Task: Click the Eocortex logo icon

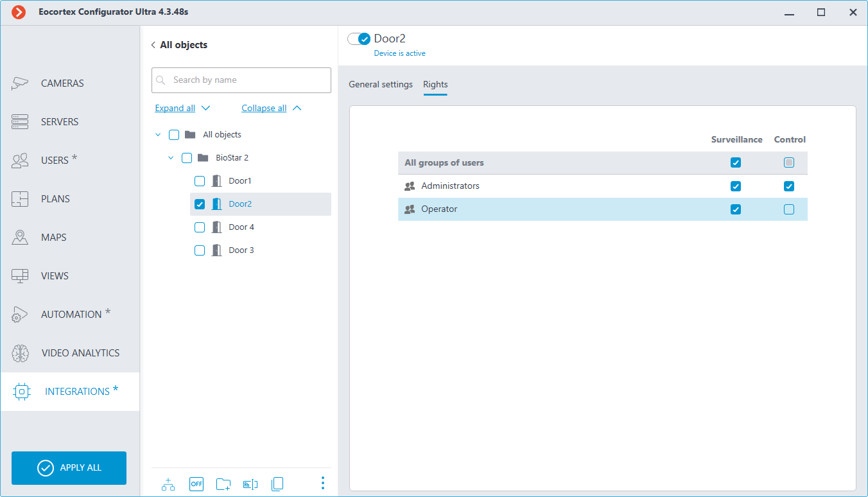Action: (19, 12)
